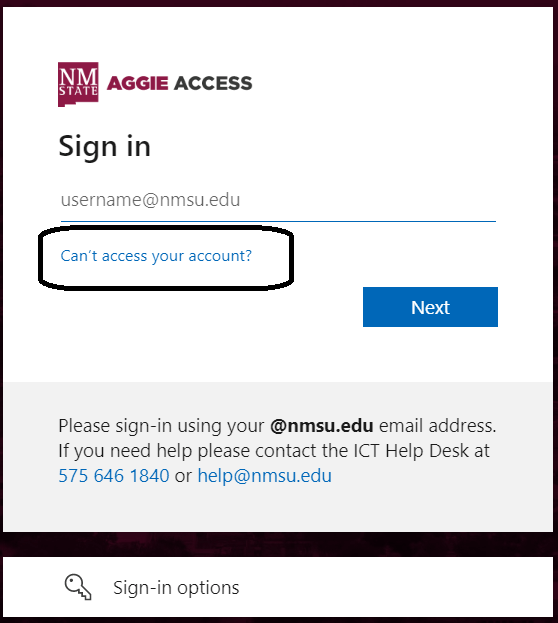Viewport: 558px width, 623px height.
Task: Click the If you need help sentence
Action: tap(274, 451)
